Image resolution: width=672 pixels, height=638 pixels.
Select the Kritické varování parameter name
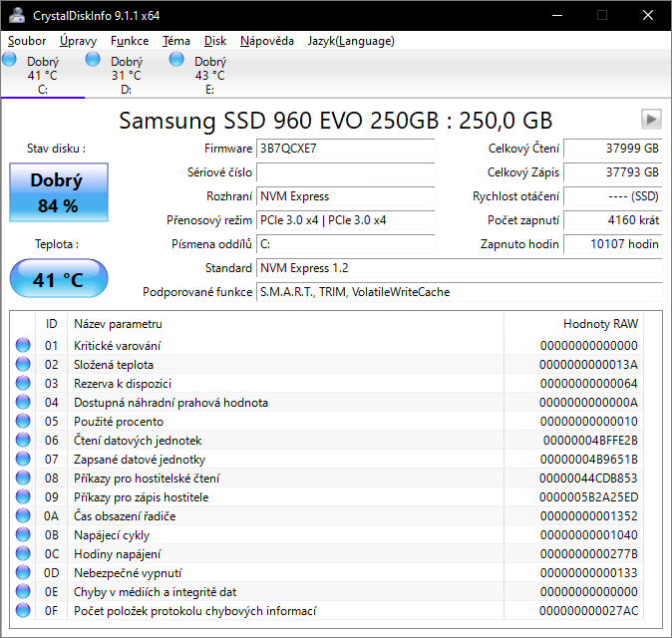[x=117, y=346]
